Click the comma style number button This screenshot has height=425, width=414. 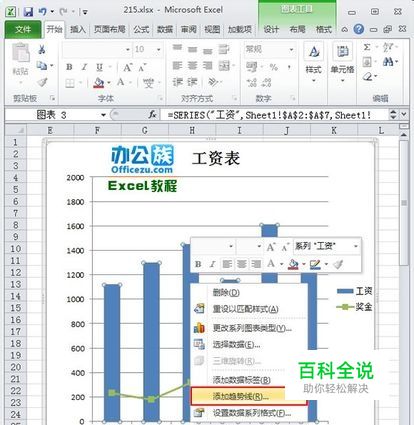(x=289, y=67)
